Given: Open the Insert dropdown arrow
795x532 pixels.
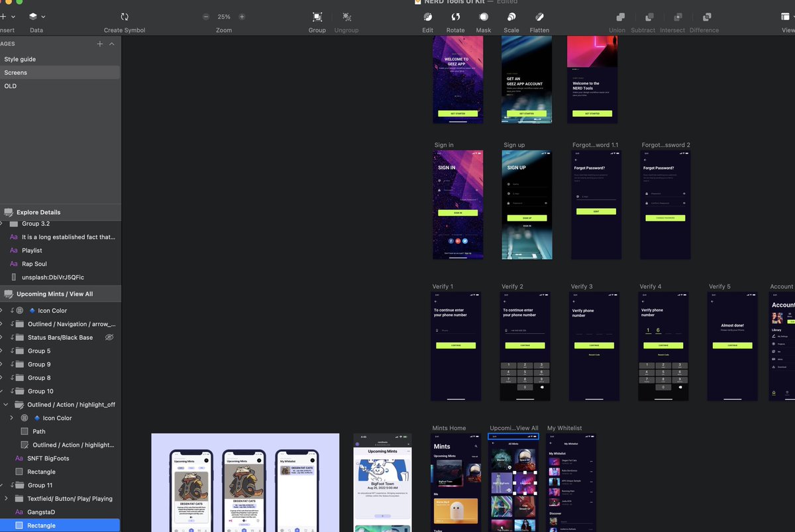Looking at the screenshot, I should pyautogui.click(x=13, y=17).
